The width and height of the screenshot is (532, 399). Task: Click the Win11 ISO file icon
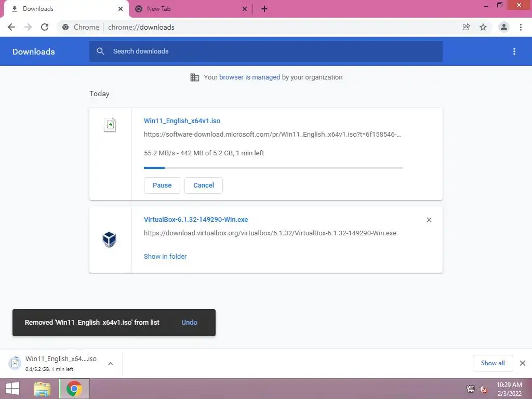pos(110,125)
